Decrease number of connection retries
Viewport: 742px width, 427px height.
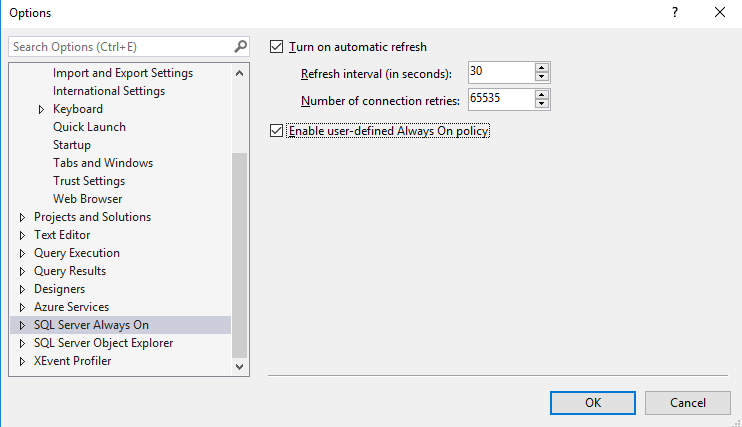pos(541,104)
